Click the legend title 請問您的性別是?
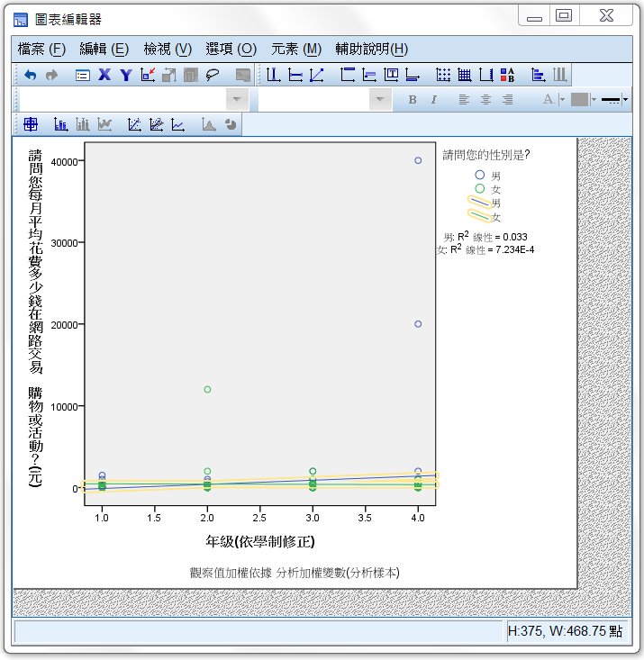 pyautogui.click(x=486, y=155)
